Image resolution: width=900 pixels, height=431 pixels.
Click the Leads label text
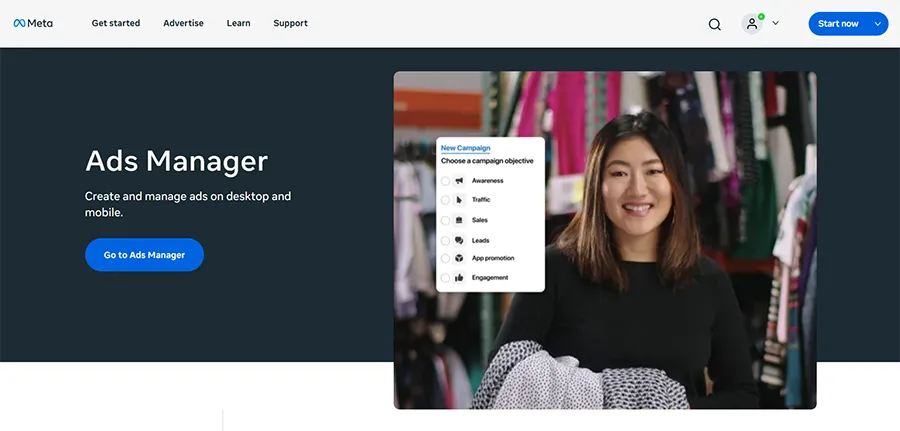480,240
